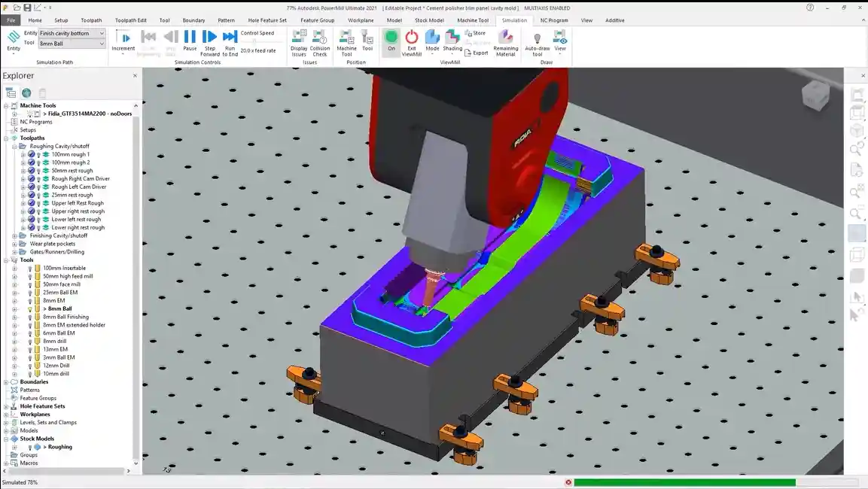
Task: Show Remaining Material
Action: pos(506,42)
